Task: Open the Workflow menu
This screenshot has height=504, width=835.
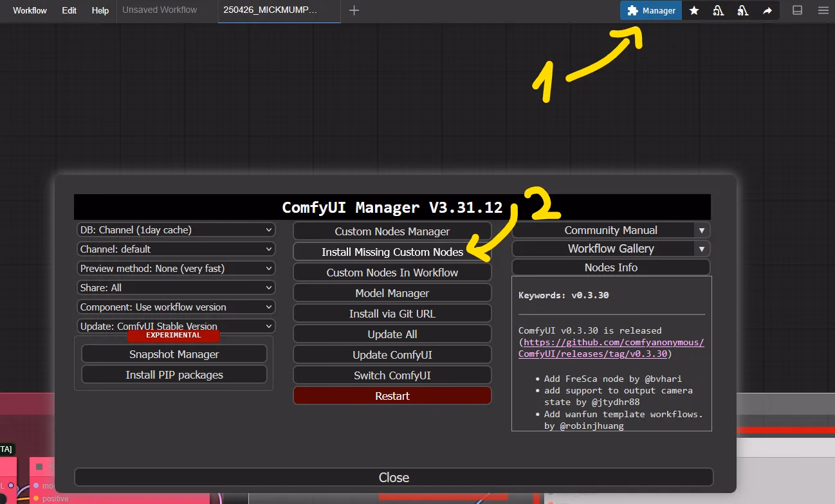Action: point(28,10)
